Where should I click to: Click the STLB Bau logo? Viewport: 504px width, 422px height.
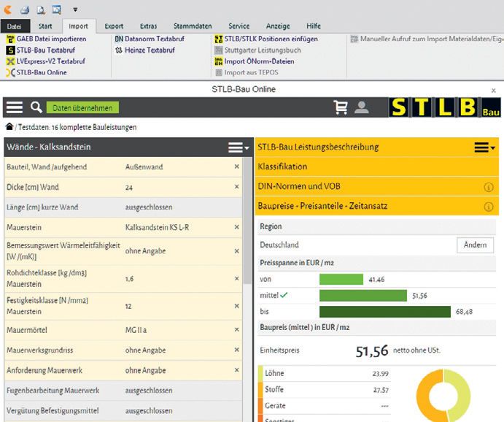445,107
